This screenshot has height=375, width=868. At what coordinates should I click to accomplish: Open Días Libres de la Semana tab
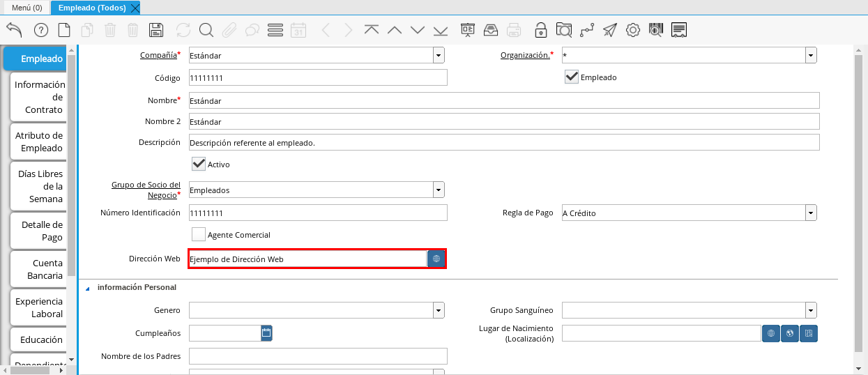pyautogui.click(x=39, y=186)
